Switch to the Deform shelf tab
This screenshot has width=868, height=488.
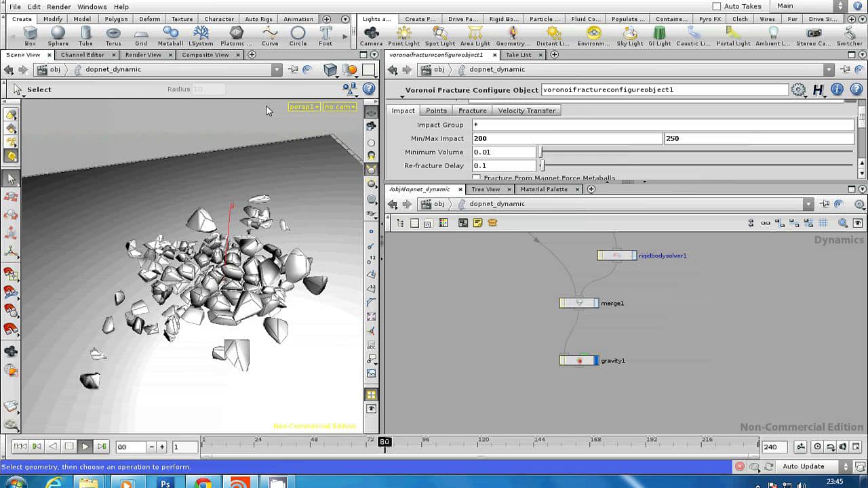[150, 19]
